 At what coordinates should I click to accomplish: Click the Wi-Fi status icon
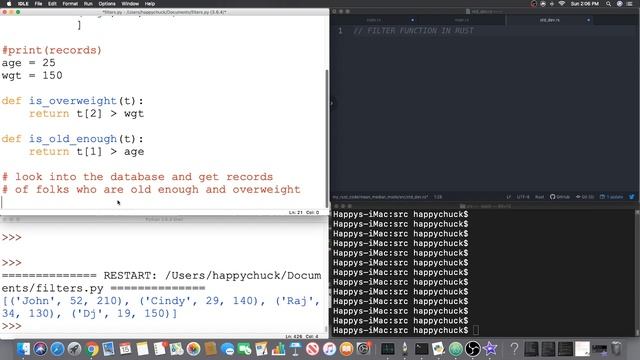click(x=562, y=4)
